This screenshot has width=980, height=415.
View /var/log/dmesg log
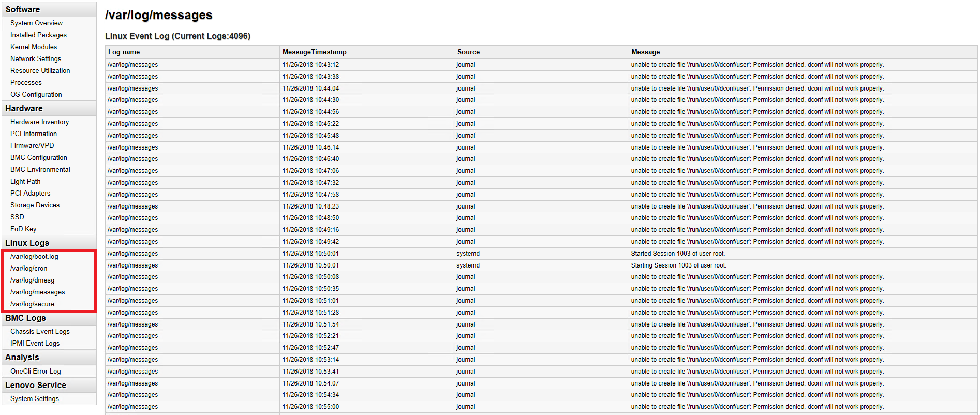click(x=32, y=280)
